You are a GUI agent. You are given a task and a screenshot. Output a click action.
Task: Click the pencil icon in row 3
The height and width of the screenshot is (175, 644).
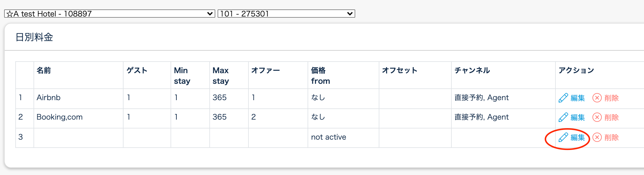click(563, 137)
